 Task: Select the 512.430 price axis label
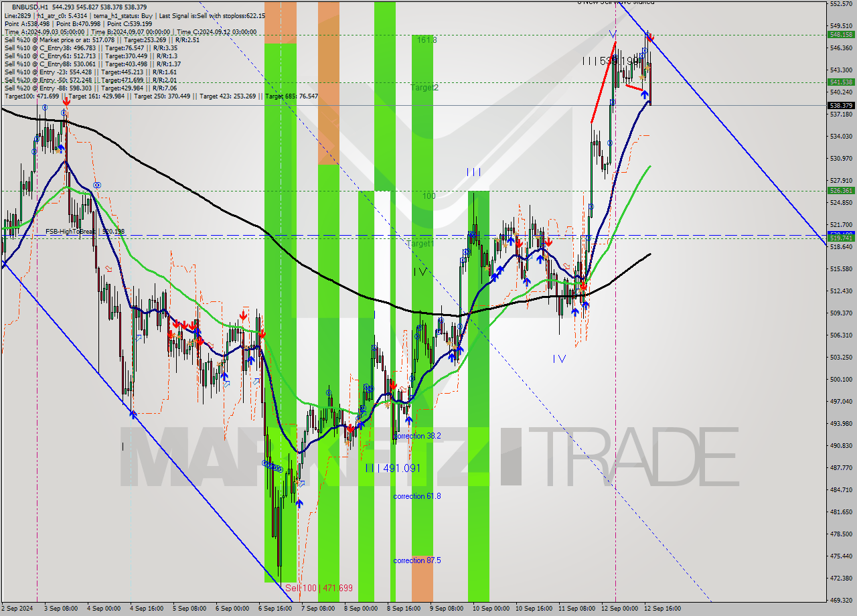point(841,291)
